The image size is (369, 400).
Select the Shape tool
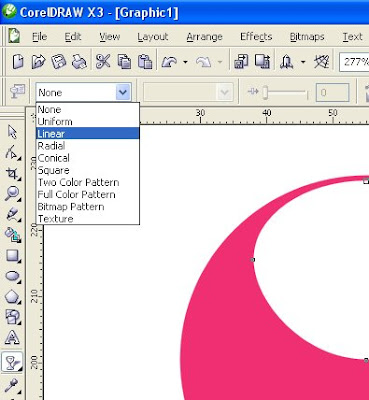[x=12, y=153]
